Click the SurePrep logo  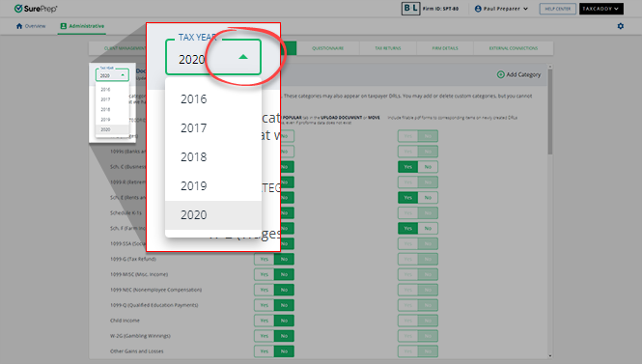[x=36, y=9]
